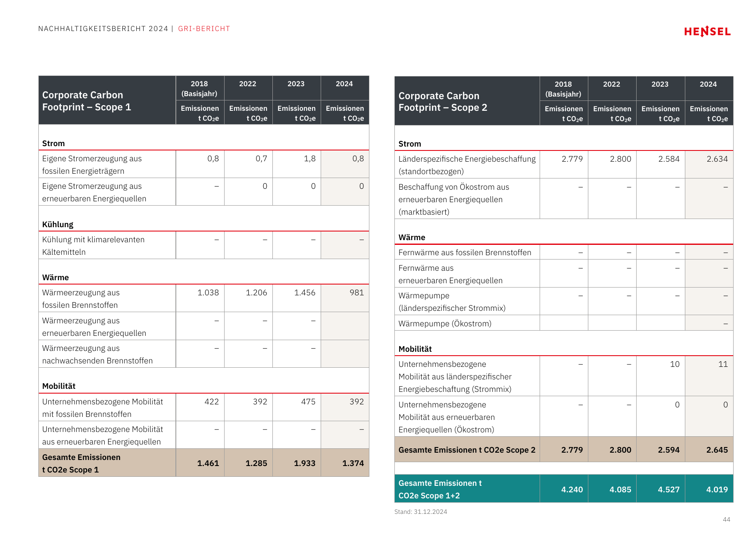The height and width of the screenshot is (535, 756).
Task: Select the row label Kühlung mit klimarelevanten Kältemitteln
Action: click(94, 246)
